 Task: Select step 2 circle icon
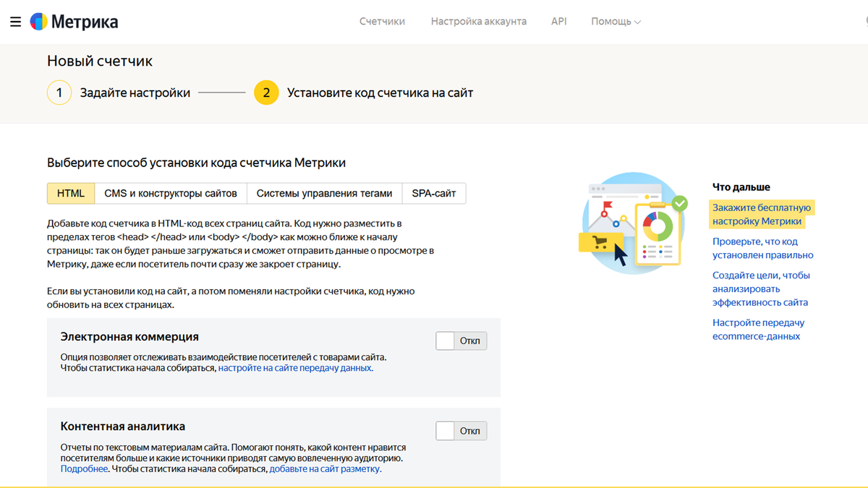[x=266, y=93]
